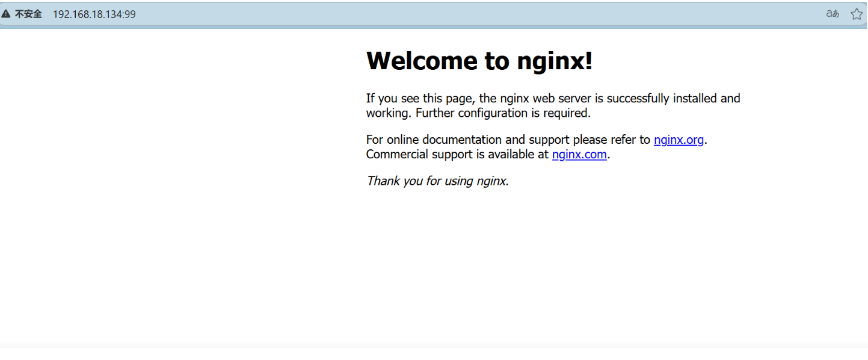Click the address bar URL 192.168.18.134:99
This screenshot has width=868, height=360.
94,14
